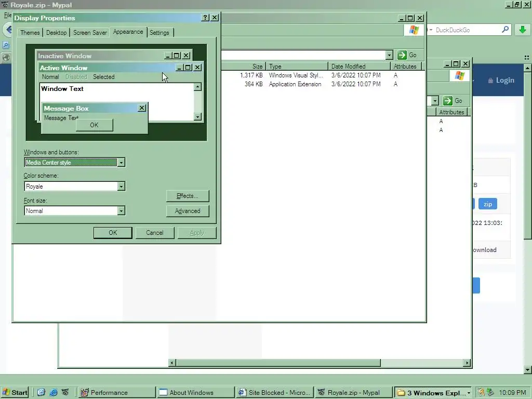Click the Windows flag logo beside the DuckDuckGo box

click(x=414, y=30)
